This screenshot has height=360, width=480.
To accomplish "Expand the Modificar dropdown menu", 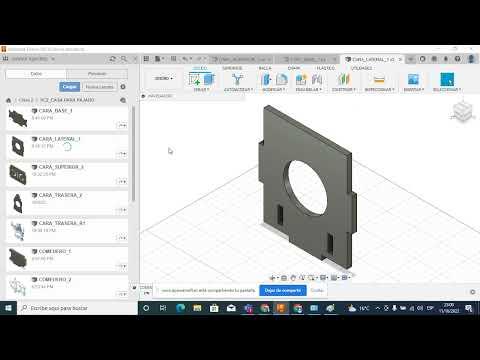I will point(273,89).
